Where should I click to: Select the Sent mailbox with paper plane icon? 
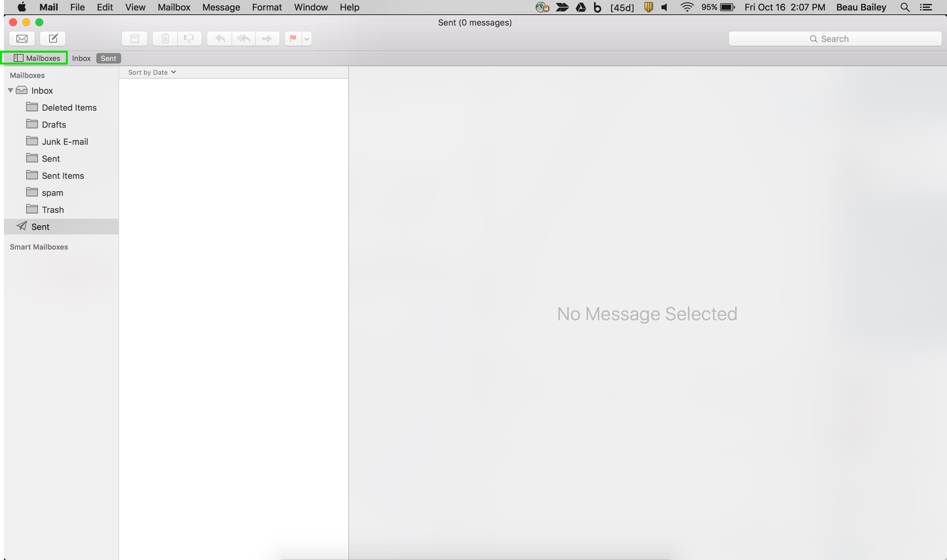62,226
